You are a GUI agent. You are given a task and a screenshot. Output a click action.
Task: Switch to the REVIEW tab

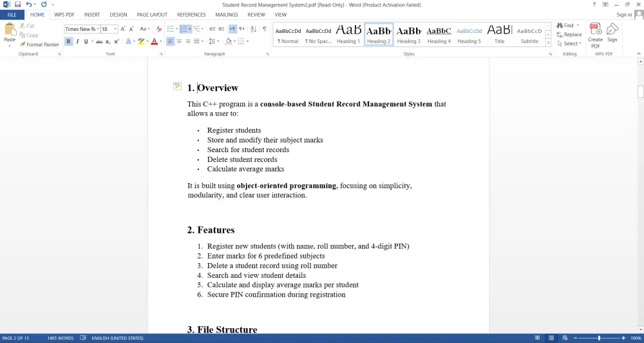pyautogui.click(x=256, y=15)
